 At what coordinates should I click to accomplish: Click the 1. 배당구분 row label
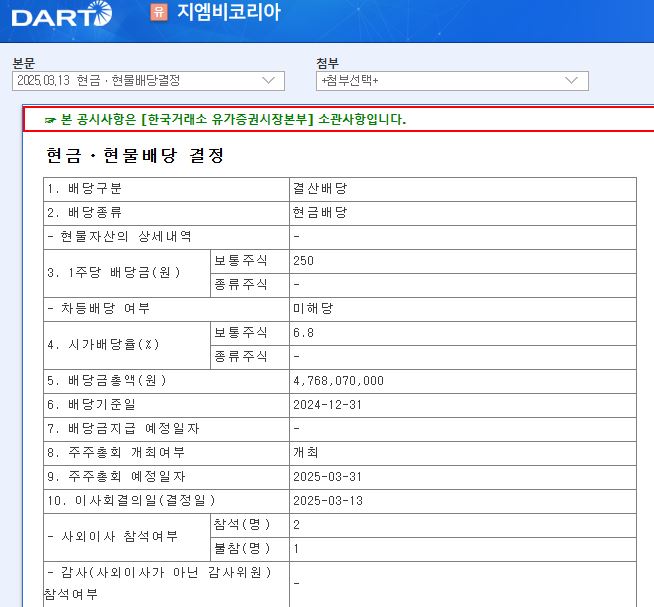click(85, 189)
